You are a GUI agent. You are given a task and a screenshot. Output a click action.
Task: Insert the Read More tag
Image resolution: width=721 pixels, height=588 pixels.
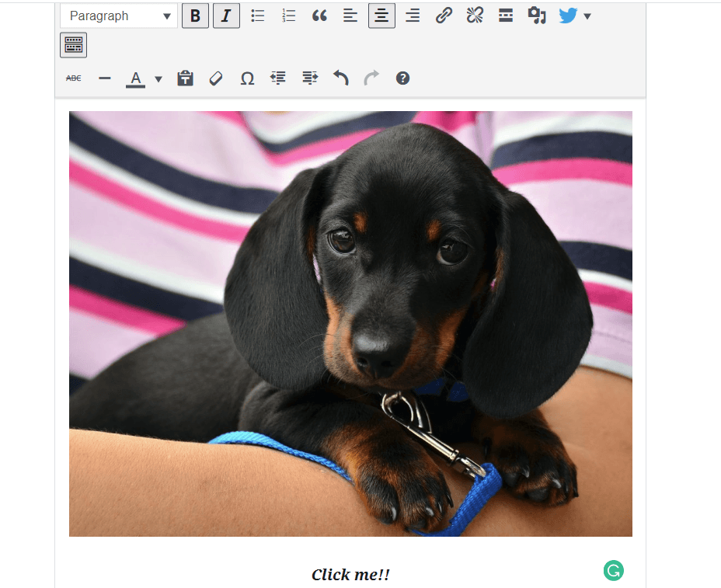[506, 16]
